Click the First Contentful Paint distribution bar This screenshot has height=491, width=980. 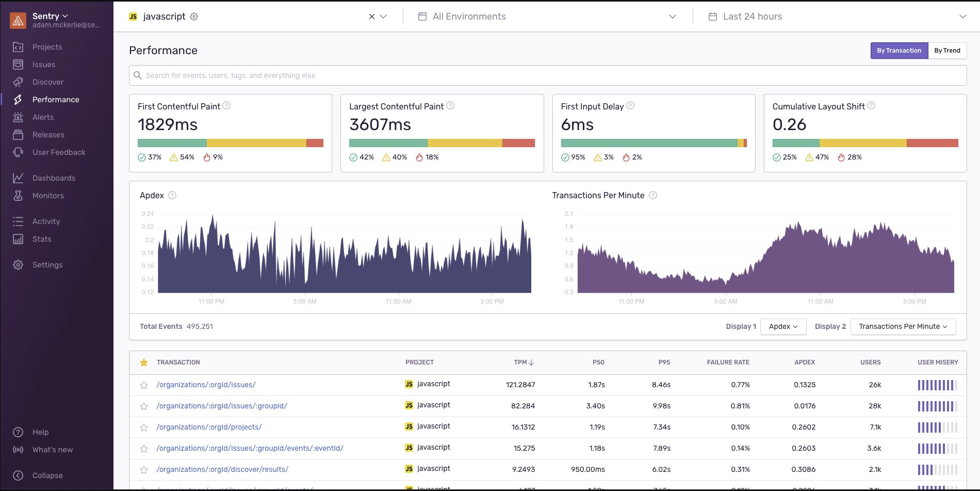230,142
